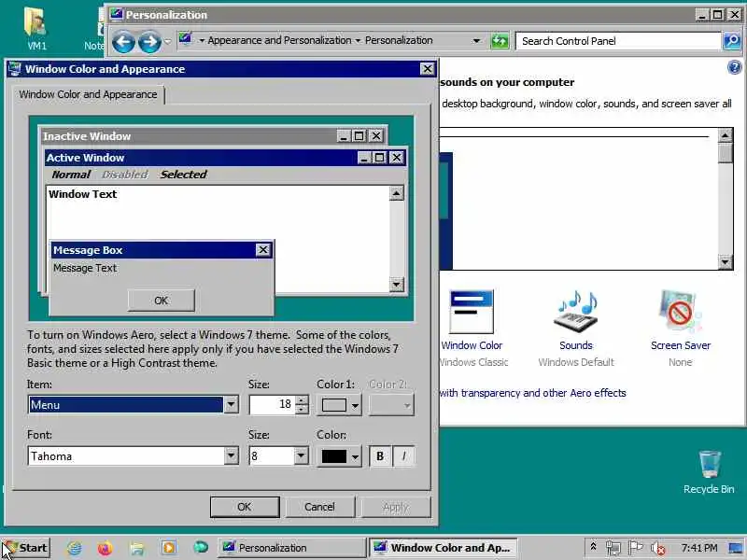Screen dimensions: 747x560
Task: Click Selected menu item in preview
Action: click(183, 175)
